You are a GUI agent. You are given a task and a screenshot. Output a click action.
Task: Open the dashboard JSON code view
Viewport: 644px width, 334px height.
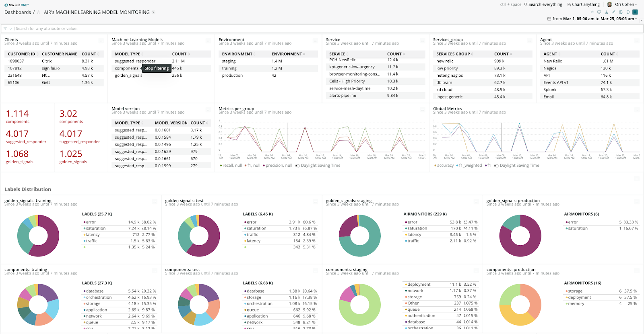click(x=592, y=12)
